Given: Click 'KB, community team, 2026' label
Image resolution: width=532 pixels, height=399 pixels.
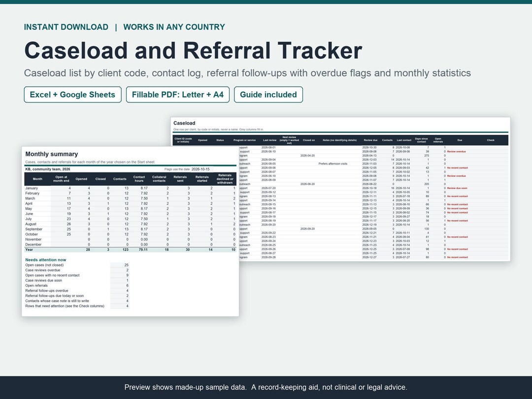Looking at the screenshot, I should pyautogui.click(x=48, y=169).
